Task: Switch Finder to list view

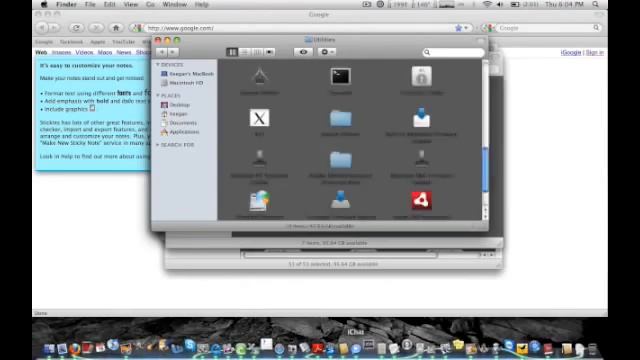Action: click(x=244, y=52)
